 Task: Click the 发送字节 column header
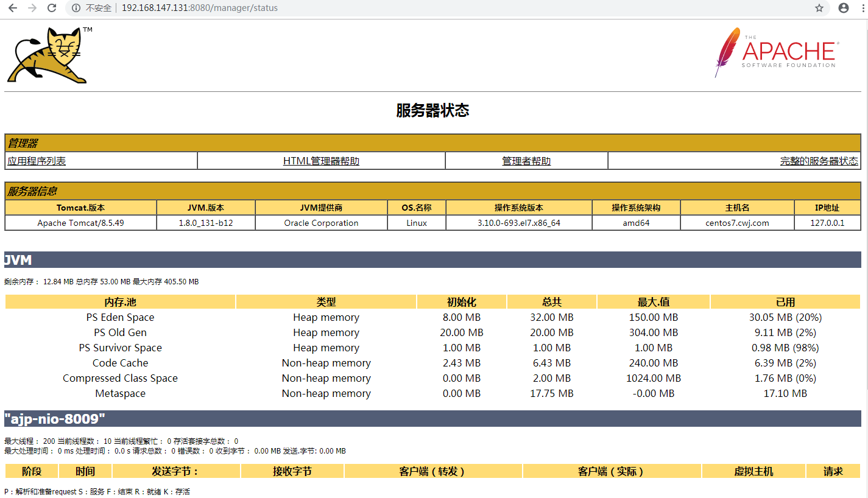point(176,471)
